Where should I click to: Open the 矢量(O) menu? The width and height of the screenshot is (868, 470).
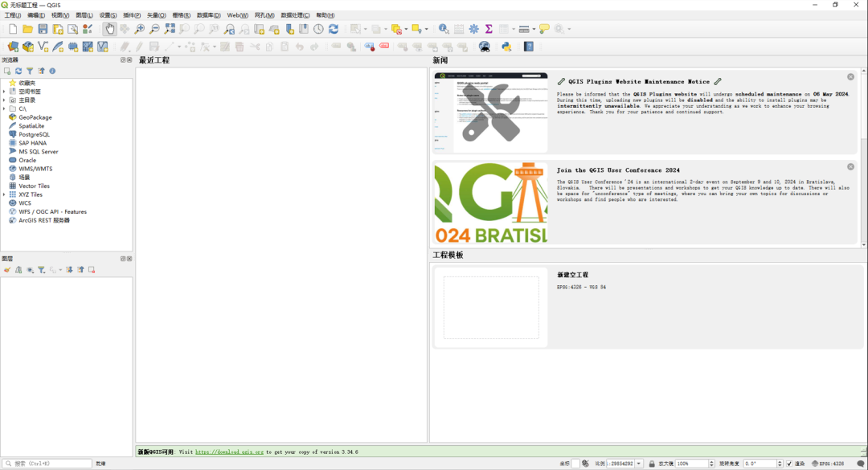point(156,15)
